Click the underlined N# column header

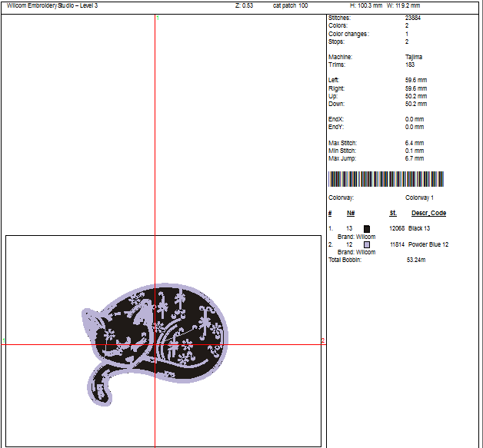[x=351, y=213]
